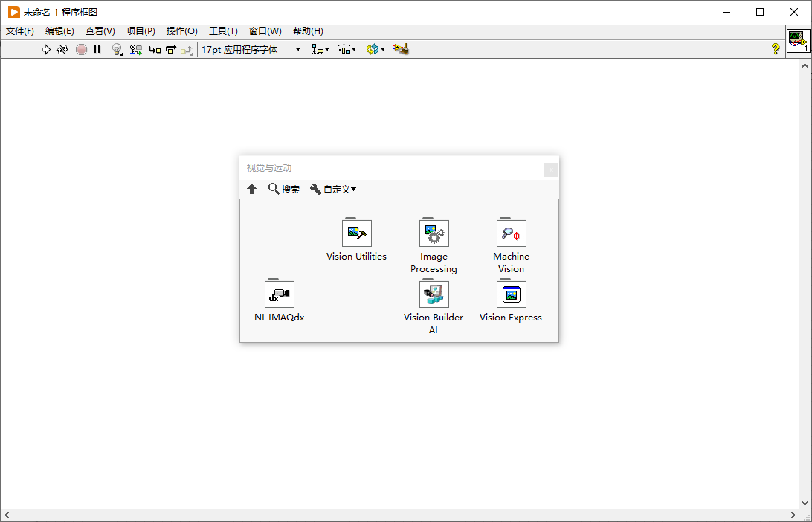
Task: Click the Step Out toolbar button
Action: tap(187, 50)
